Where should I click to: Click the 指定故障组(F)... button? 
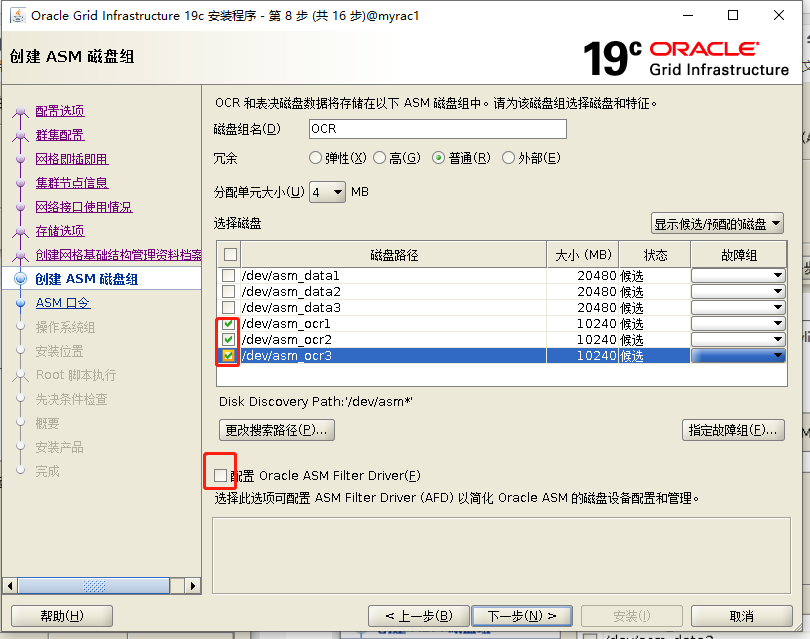[733, 430]
